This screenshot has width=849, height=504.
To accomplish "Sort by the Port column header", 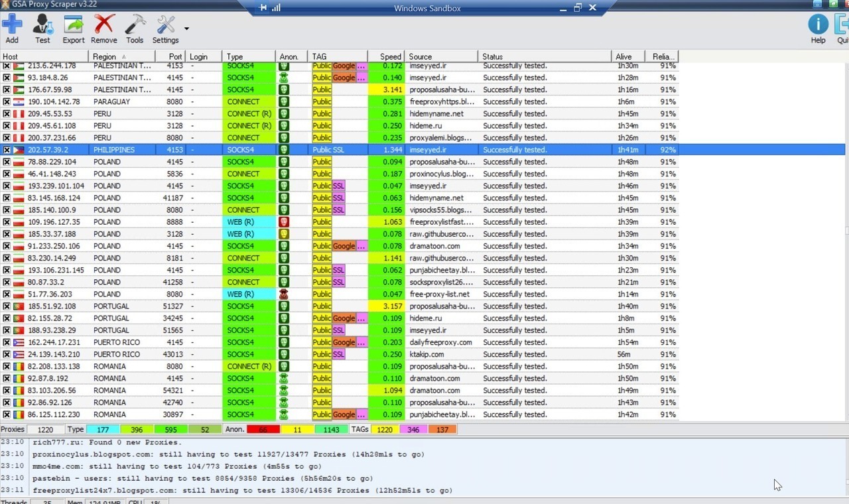I will [170, 56].
